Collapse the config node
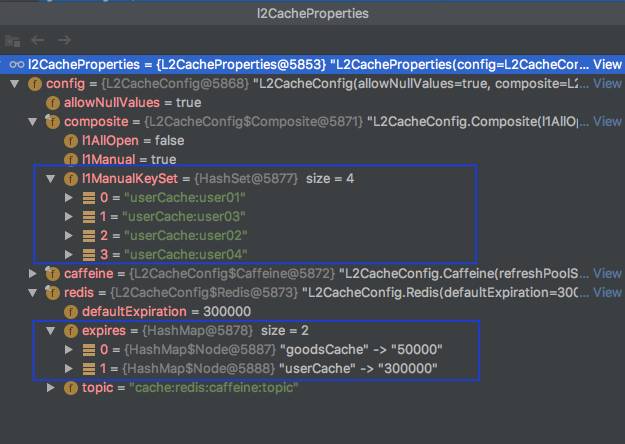Viewport: 625px width, 444px height. [x=15, y=84]
